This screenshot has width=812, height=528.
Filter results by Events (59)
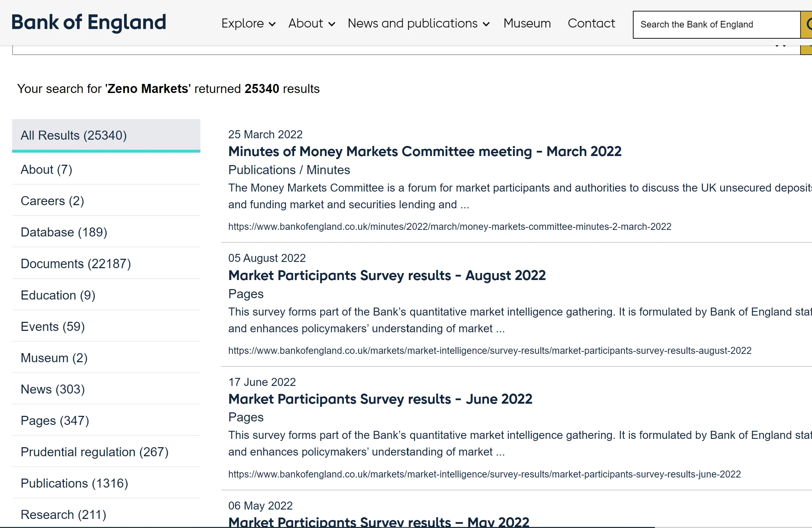tap(106, 326)
